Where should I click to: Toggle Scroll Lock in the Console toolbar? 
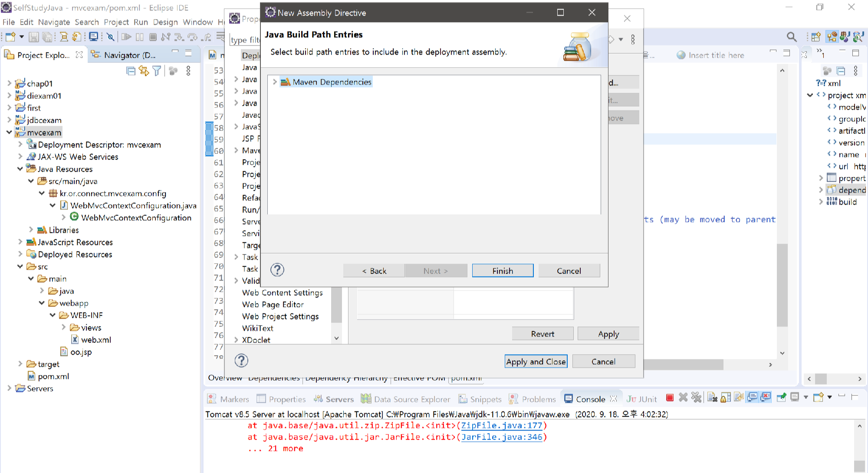pos(726,398)
